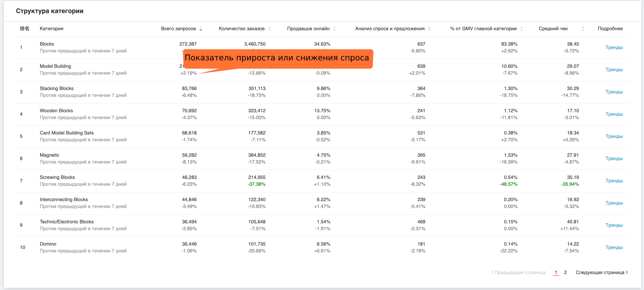
Task: Select the Stacking Blocks category name
Action: pos(57,88)
